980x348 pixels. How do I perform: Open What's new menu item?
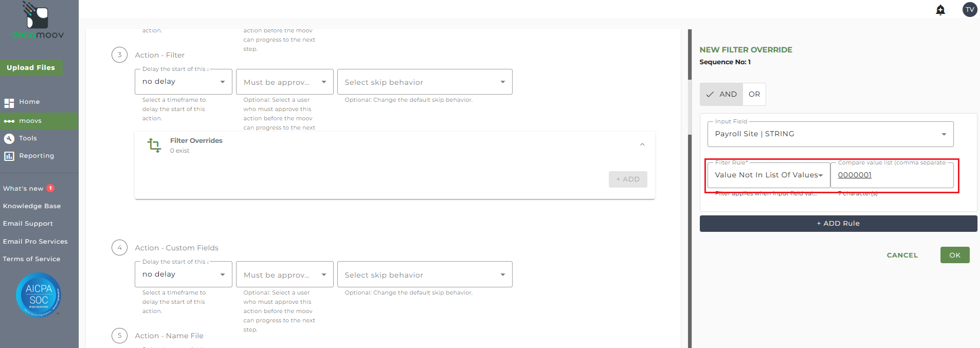23,189
